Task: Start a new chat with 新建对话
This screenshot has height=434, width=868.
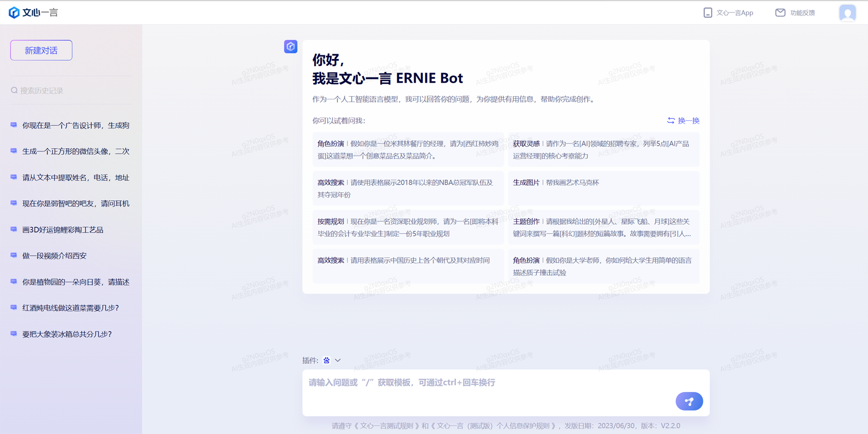Action: pyautogui.click(x=41, y=50)
